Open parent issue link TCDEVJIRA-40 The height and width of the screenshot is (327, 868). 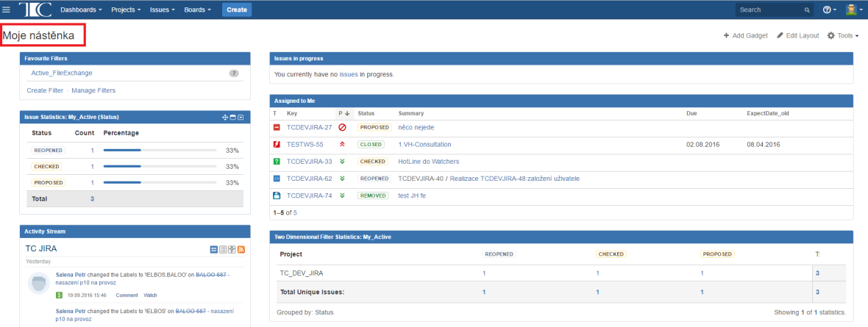[421, 179]
